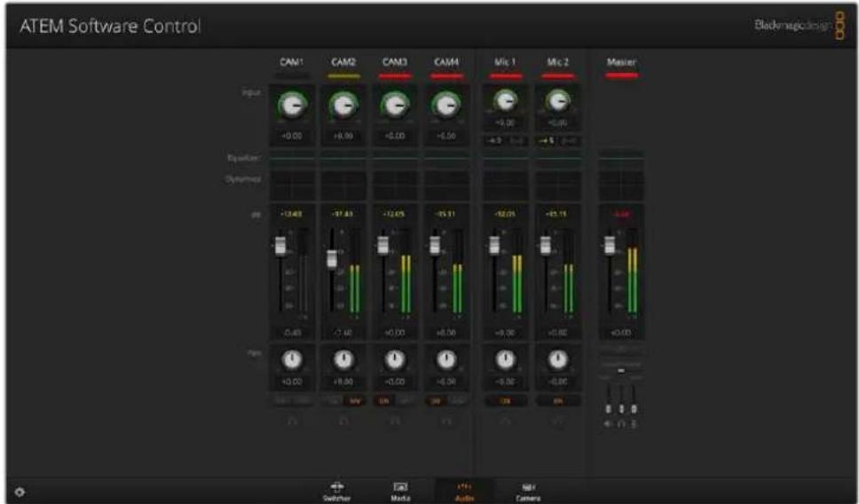Open the Mic 2 dynamics panel
The width and height of the screenshot is (859, 504).
coord(557,185)
